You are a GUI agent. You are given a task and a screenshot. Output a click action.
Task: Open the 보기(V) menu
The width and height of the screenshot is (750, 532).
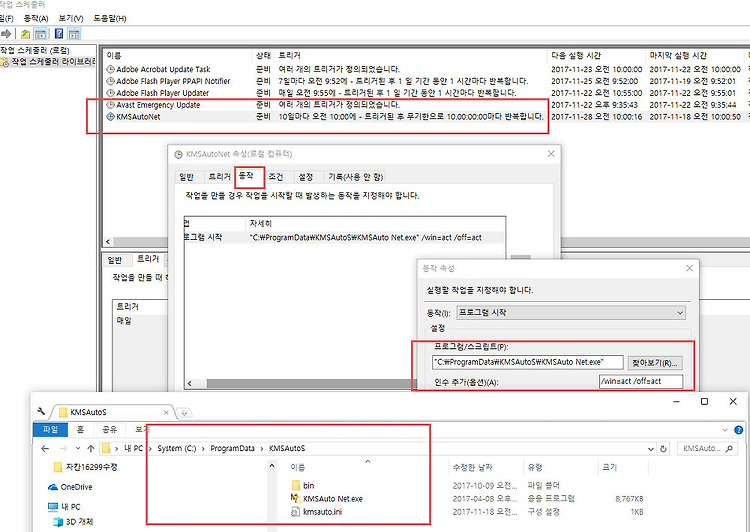(71, 18)
